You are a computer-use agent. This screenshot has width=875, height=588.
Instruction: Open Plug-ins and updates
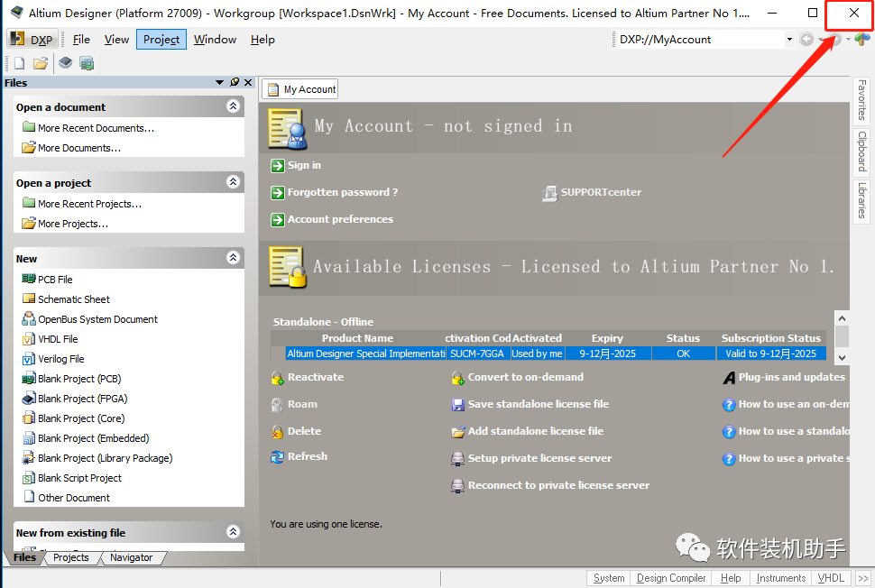click(x=791, y=377)
